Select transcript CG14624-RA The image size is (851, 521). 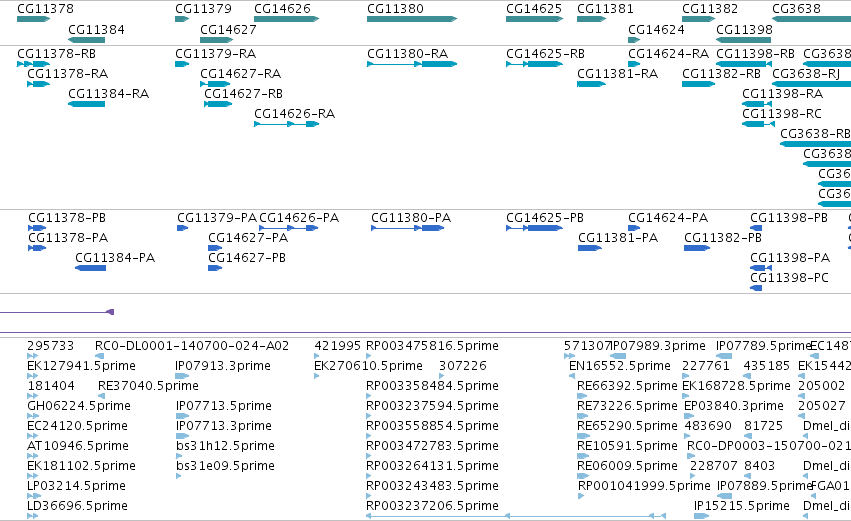coord(669,54)
